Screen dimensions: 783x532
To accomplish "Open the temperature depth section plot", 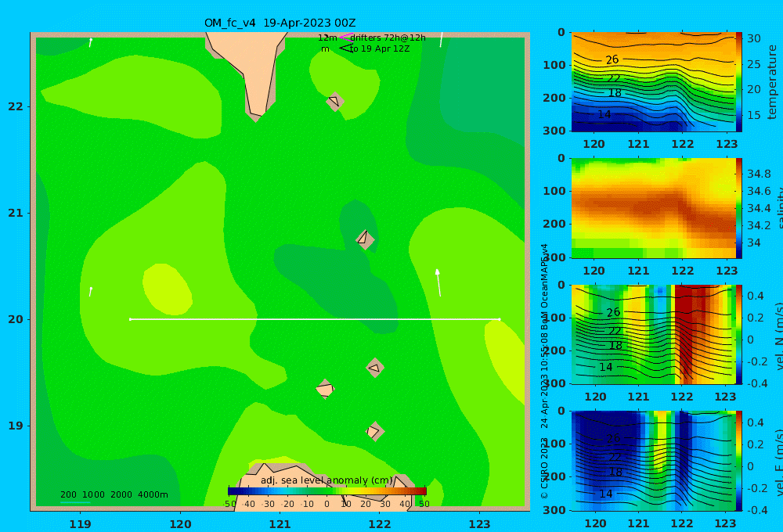I will tap(653, 82).
